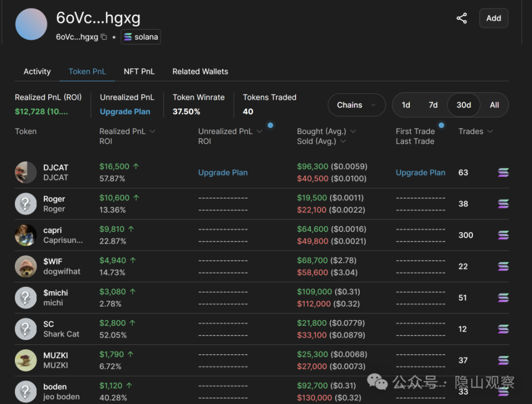Click the capri token icon

tap(26, 235)
